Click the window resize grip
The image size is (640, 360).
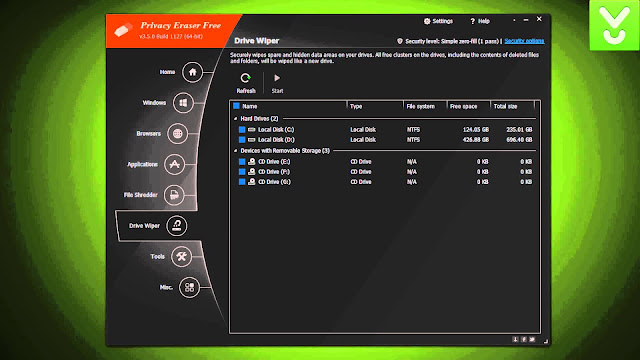(x=546, y=341)
